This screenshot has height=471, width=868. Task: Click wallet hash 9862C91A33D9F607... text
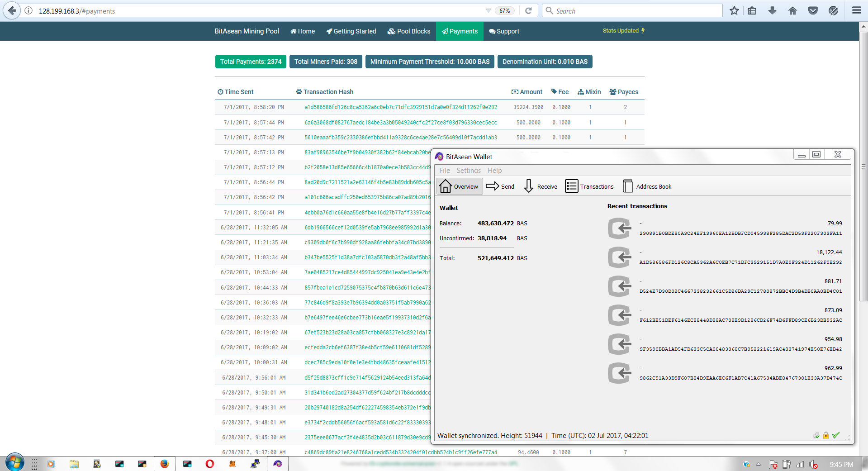740,378
